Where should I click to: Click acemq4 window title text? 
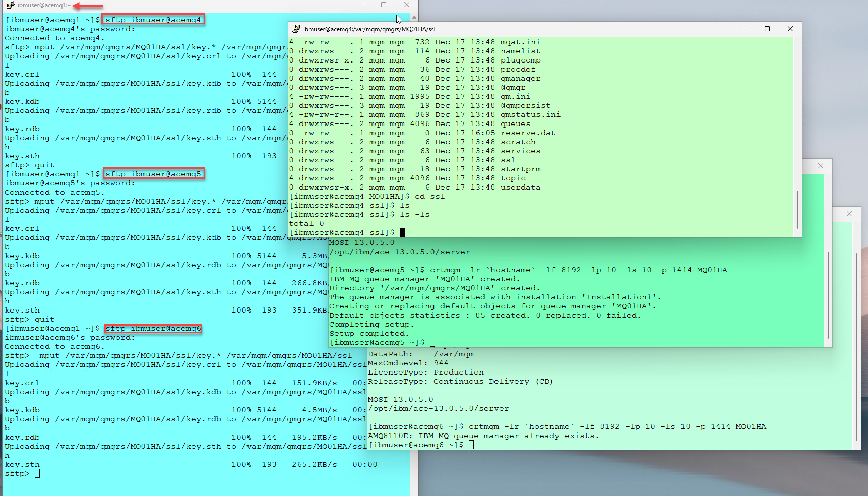click(x=369, y=29)
